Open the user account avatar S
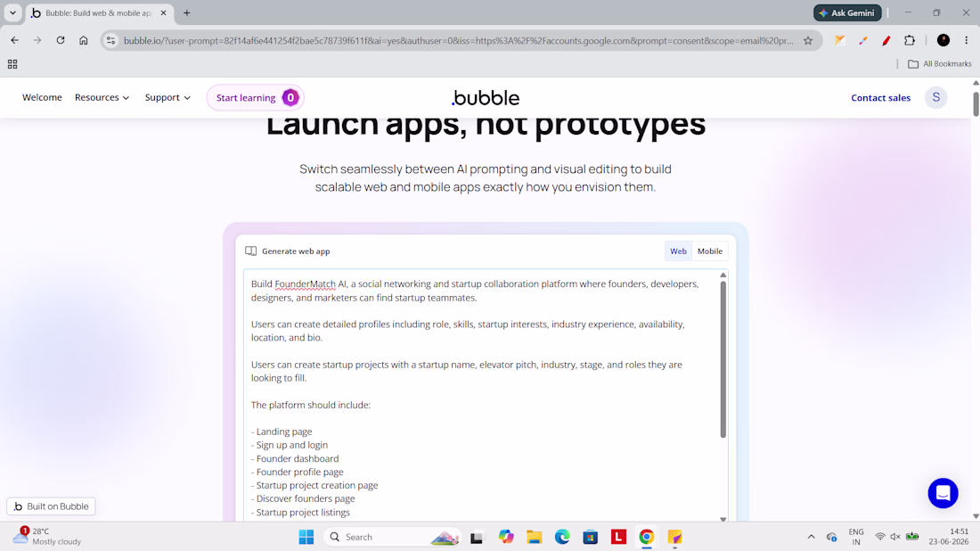Viewport: 980px width, 551px height. [935, 97]
